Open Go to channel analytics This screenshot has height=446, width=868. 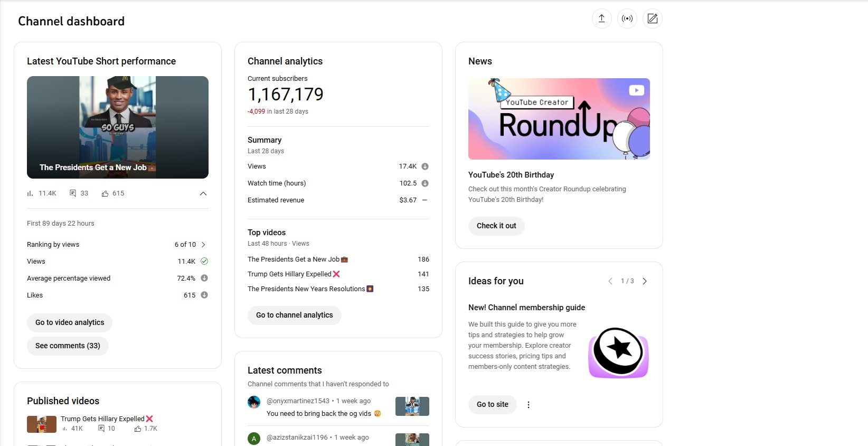point(294,315)
